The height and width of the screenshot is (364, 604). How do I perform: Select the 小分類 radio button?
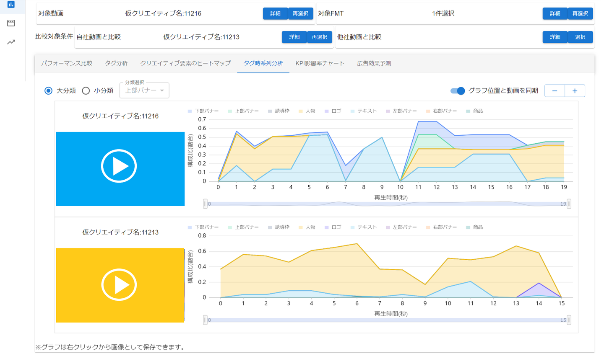click(86, 91)
